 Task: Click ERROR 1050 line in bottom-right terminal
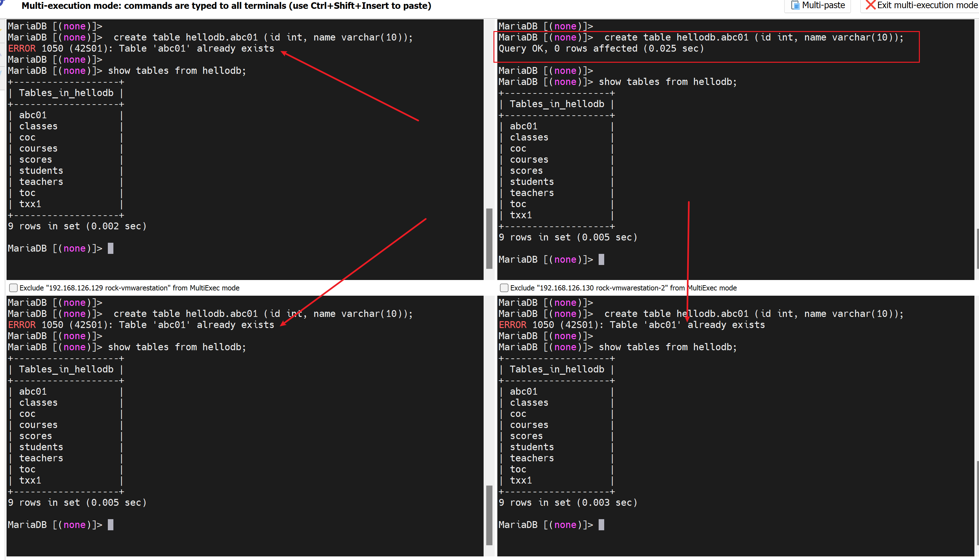pos(631,325)
